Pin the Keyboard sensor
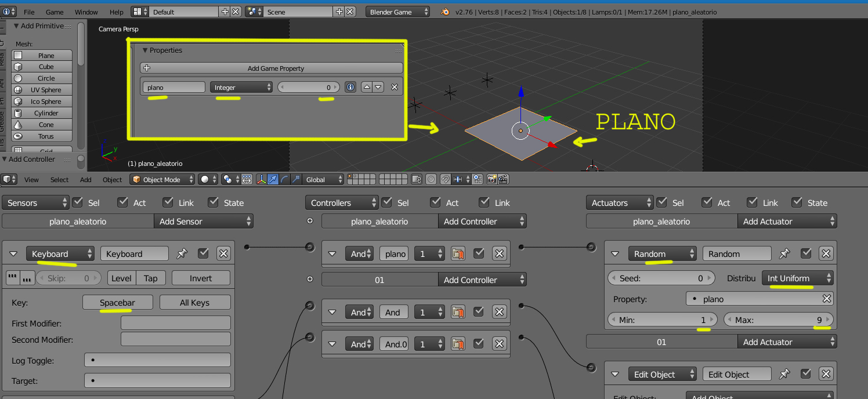This screenshot has width=868, height=399. tap(182, 253)
